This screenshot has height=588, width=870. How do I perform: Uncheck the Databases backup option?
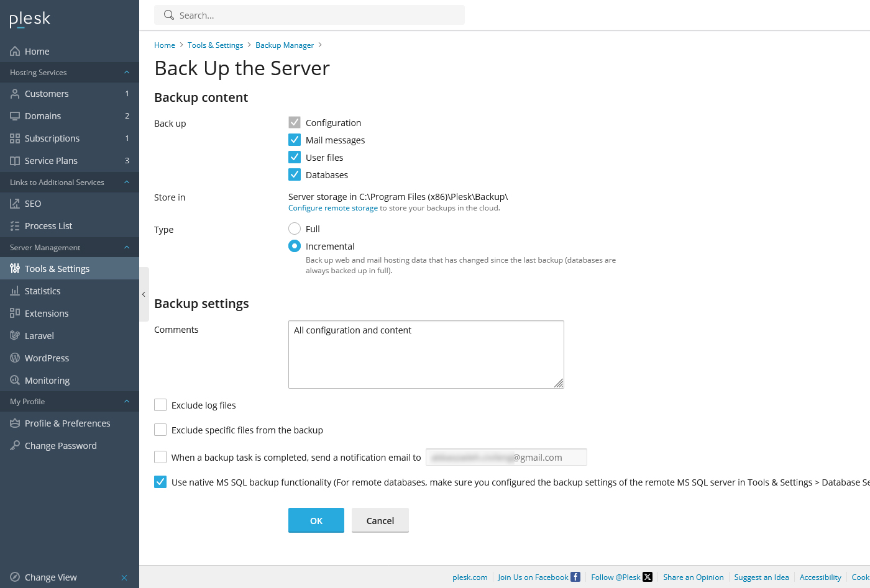pyautogui.click(x=294, y=174)
